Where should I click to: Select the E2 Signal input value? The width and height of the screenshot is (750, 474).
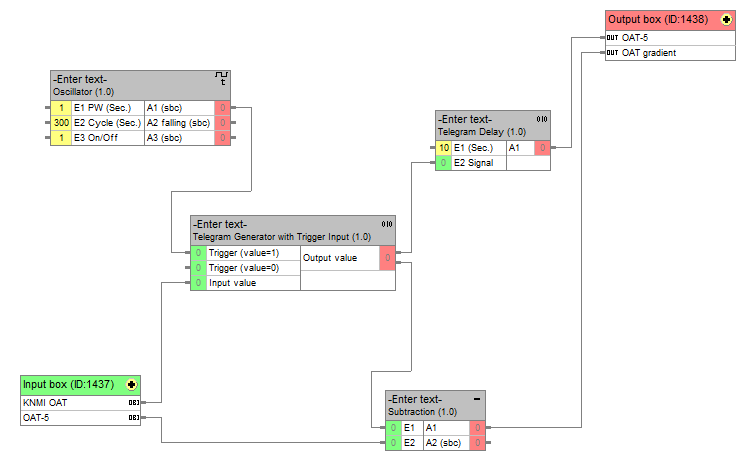pyautogui.click(x=444, y=163)
